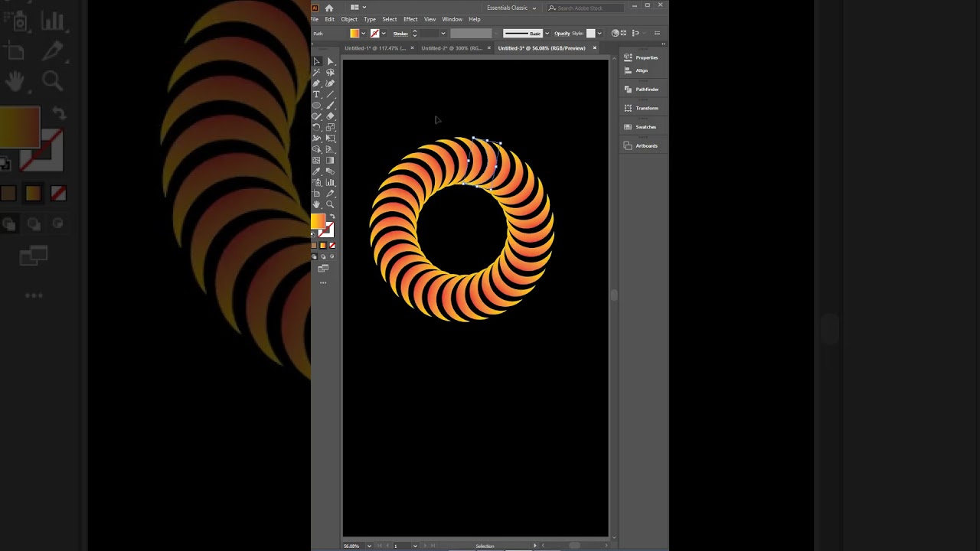This screenshot has height=551, width=980.
Task: Select the Slice tool
Action: click(330, 194)
